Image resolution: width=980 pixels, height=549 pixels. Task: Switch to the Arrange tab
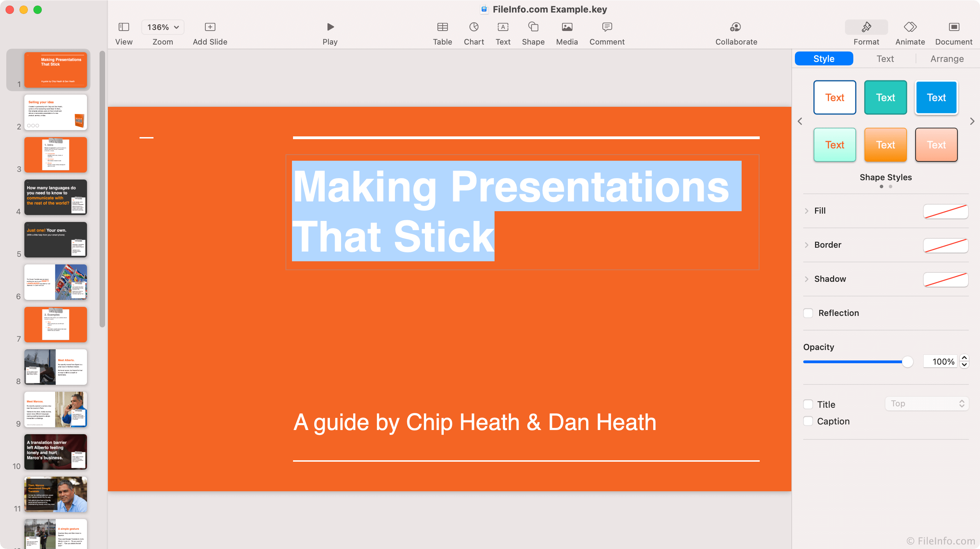click(x=946, y=59)
